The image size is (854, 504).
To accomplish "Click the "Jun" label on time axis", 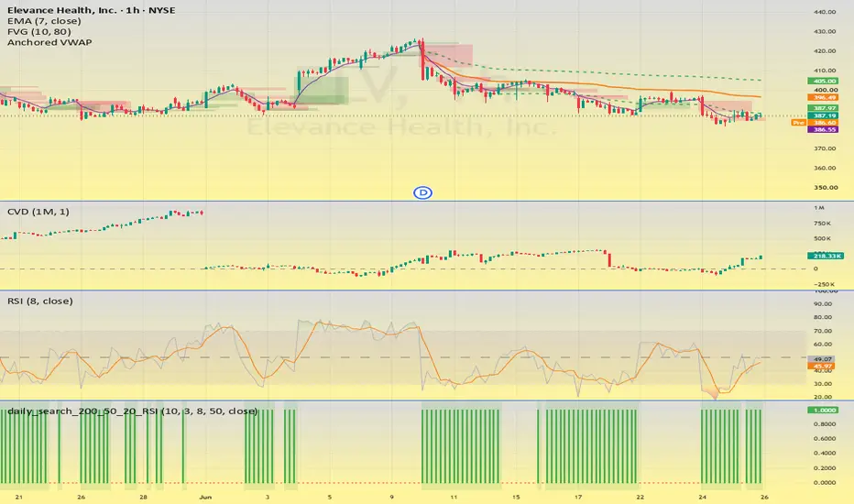I will click(204, 497).
